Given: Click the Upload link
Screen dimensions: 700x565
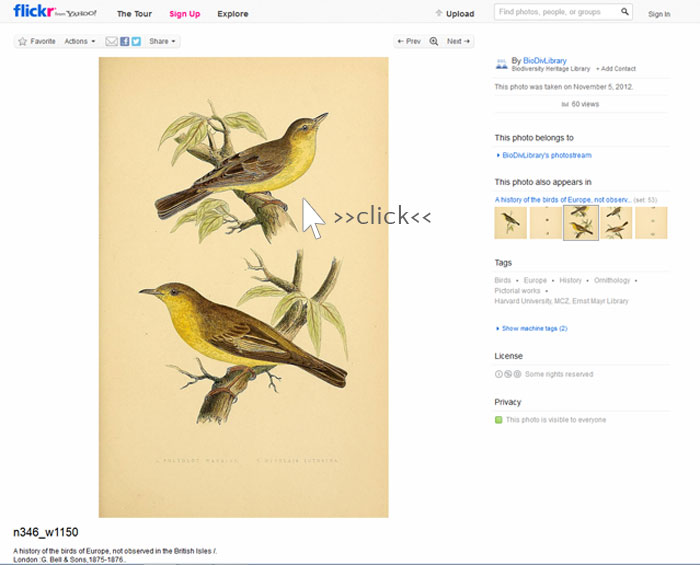Looking at the screenshot, I should [455, 13].
